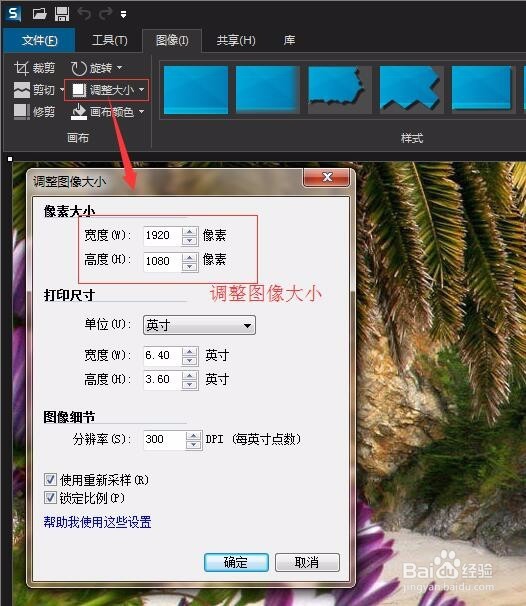Open the 帮助我使用这些设置 help link
Image resolution: width=526 pixels, height=606 pixels.
[97, 522]
